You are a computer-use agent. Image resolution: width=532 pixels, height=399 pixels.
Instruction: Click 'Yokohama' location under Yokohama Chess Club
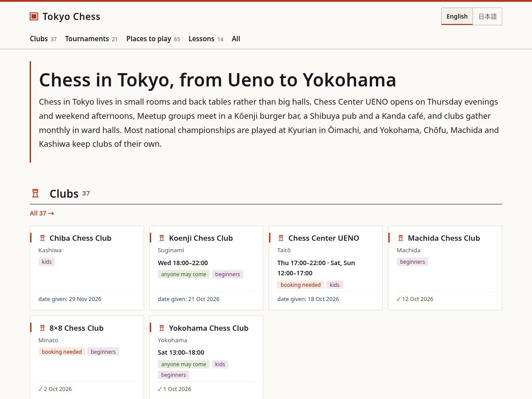pyautogui.click(x=172, y=340)
